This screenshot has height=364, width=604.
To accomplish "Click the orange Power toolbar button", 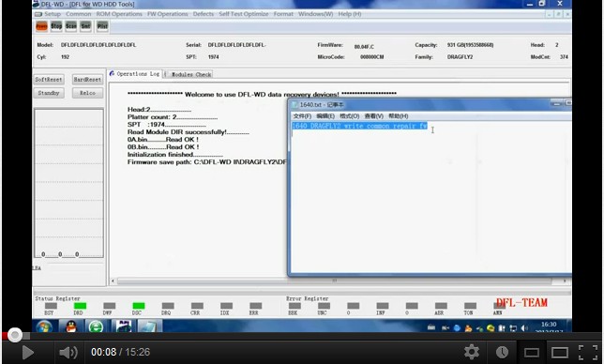I will pyautogui.click(x=41, y=26).
